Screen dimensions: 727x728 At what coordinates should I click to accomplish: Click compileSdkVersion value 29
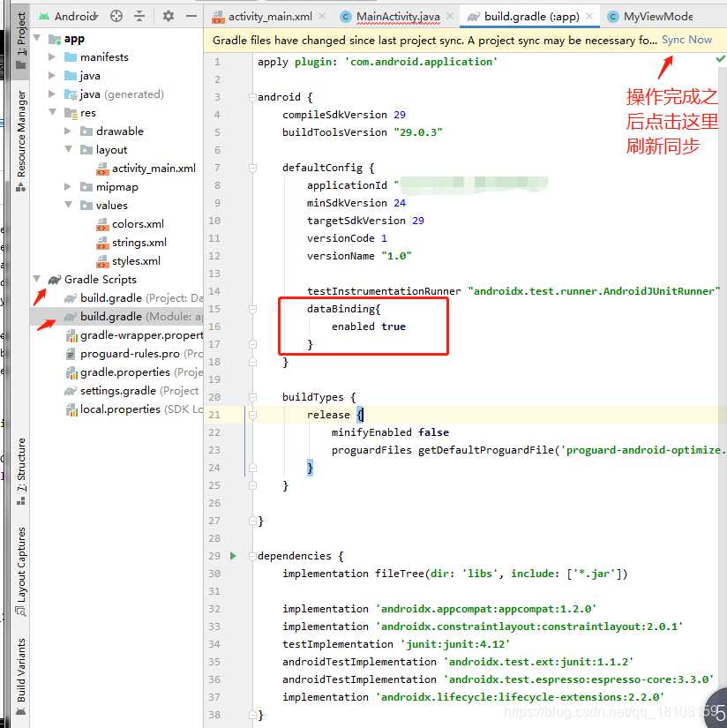coord(400,115)
